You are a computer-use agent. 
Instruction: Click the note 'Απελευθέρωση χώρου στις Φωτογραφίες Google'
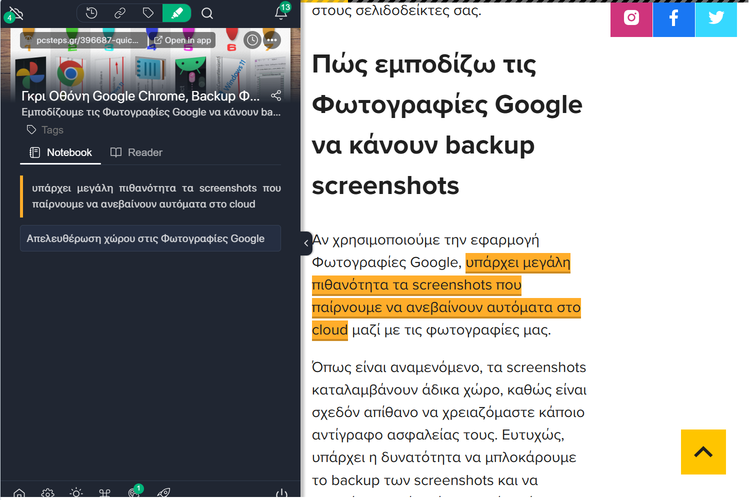(150, 238)
